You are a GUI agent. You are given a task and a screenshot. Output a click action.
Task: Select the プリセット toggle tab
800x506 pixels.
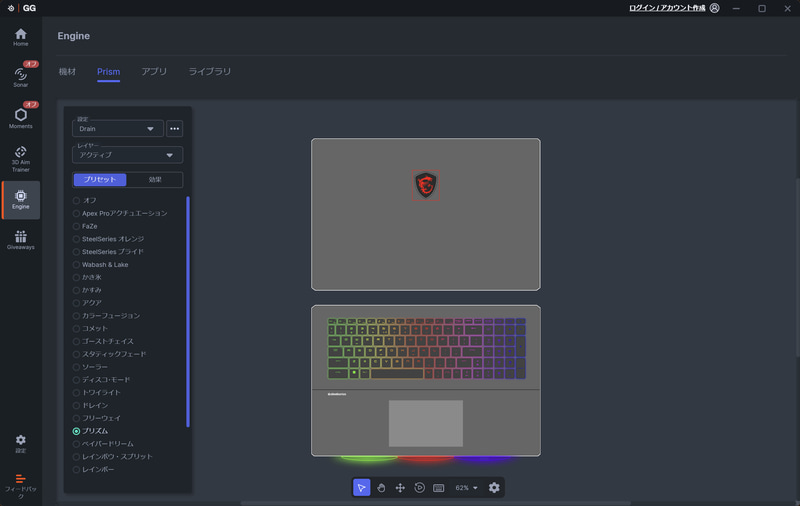pyautogui.click(x=100, y=180)
